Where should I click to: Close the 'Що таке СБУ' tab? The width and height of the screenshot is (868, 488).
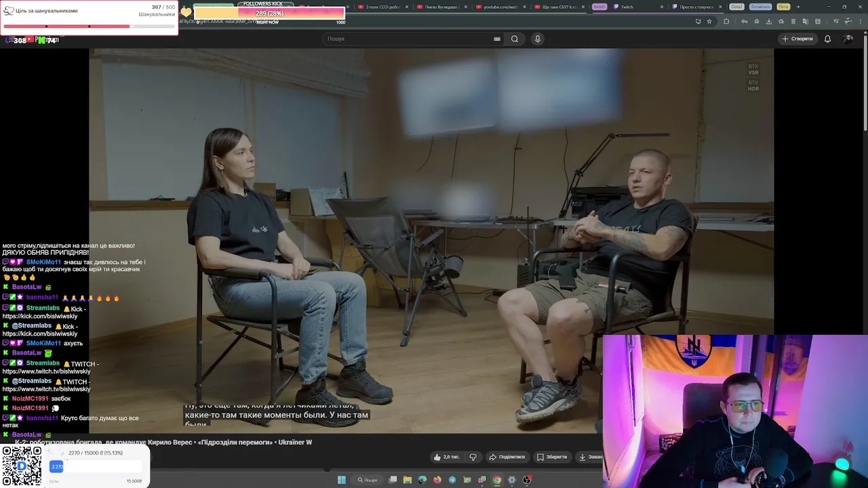tap(583, 7)
